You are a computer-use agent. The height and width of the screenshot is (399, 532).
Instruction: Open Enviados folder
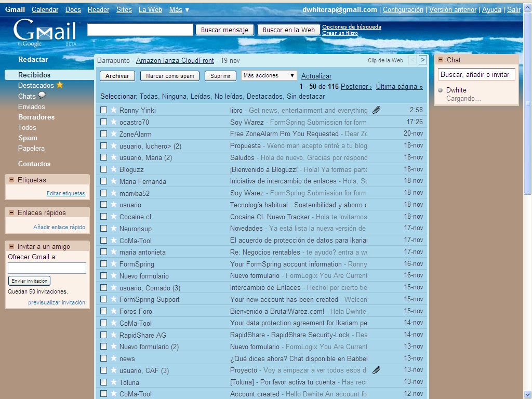click(x=32, y=107)
